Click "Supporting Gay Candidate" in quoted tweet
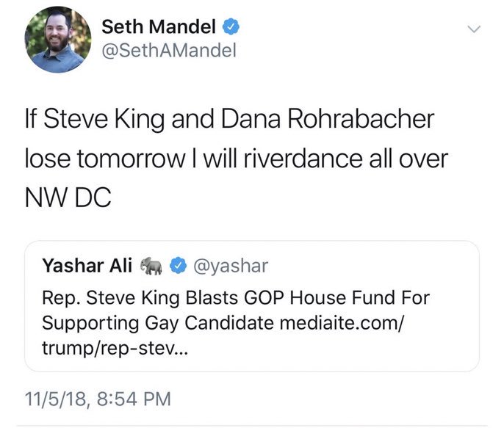The width and height of the screenshot is (504, 428). (x=158, y=323)
